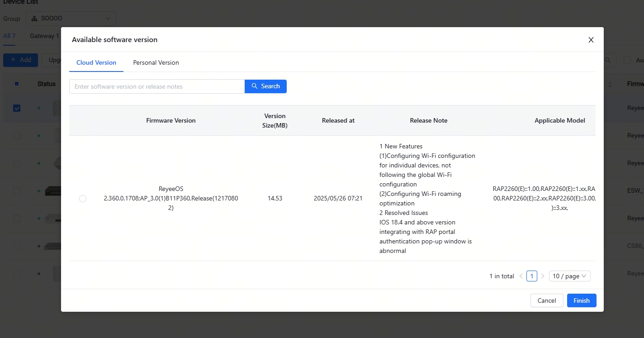Click the Applicable Model column header
Screen dimensions: 644x338
pyautogui.click(x=560, y=121)
